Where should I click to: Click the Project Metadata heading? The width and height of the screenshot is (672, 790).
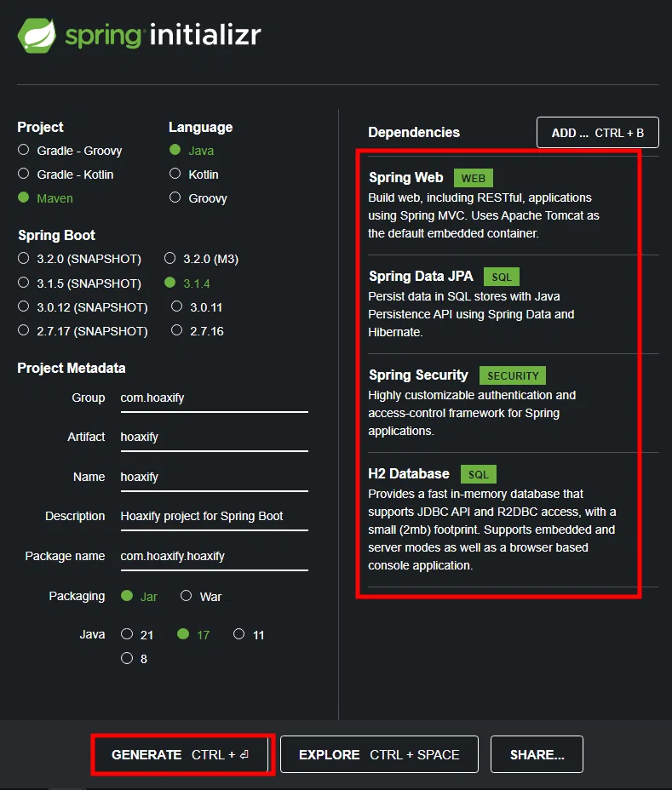pyautogui.click(x=71, y=369)
